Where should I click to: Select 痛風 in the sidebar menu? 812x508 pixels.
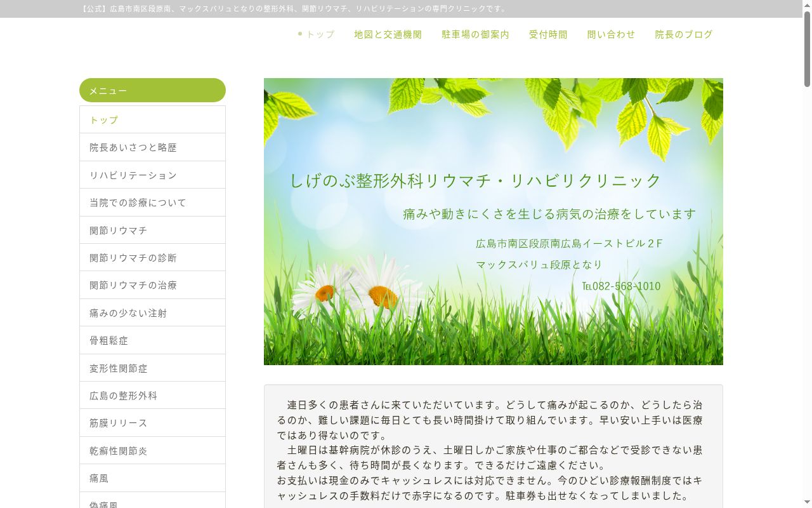[x=152, y=478]
